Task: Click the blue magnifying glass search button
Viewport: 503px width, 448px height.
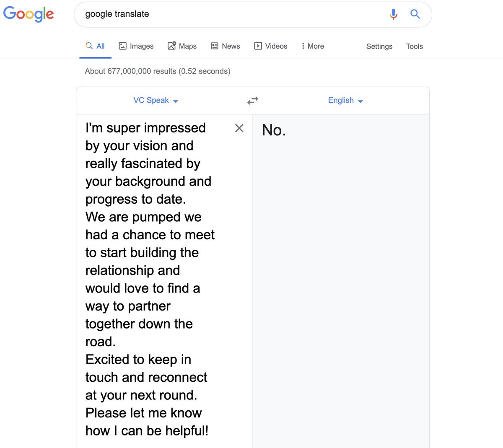Action: coord(415,14)
